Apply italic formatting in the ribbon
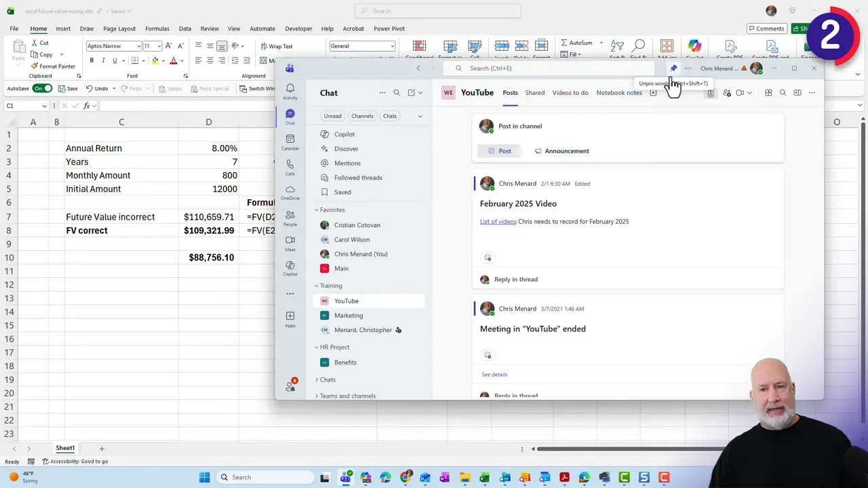Viewport: 868px width, 488px height. (x=103, y=60)
